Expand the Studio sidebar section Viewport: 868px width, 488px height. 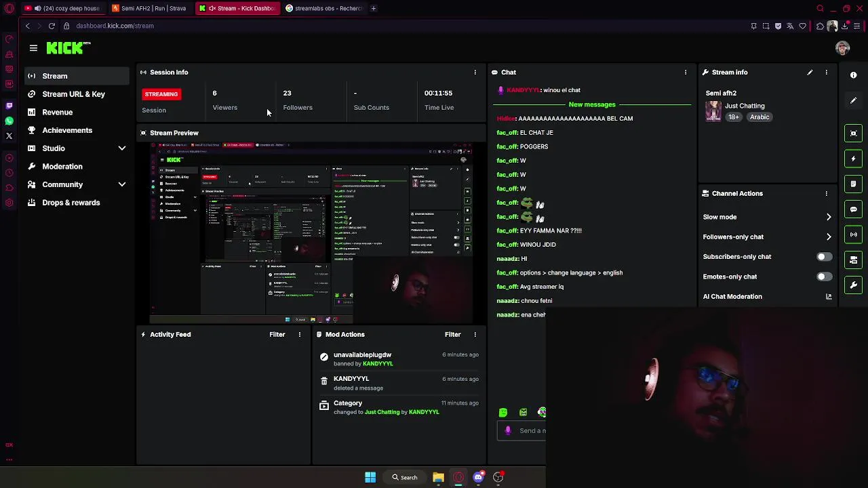[x=122, y=148]
